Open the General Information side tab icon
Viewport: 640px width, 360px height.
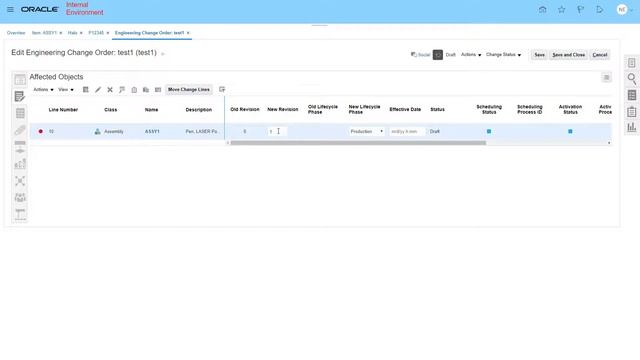[x=20, y=80]
